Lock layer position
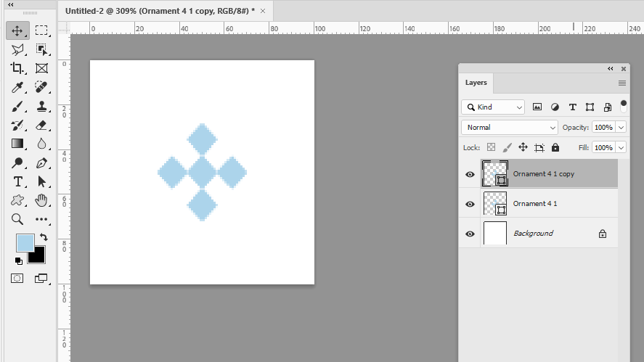644x362 pixels. click(523, 147)
